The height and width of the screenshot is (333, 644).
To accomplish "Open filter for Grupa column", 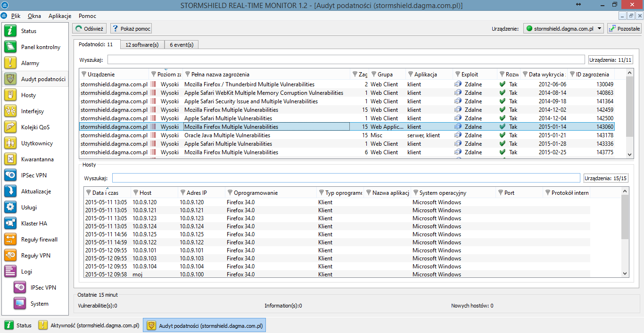I will (374, 75).
